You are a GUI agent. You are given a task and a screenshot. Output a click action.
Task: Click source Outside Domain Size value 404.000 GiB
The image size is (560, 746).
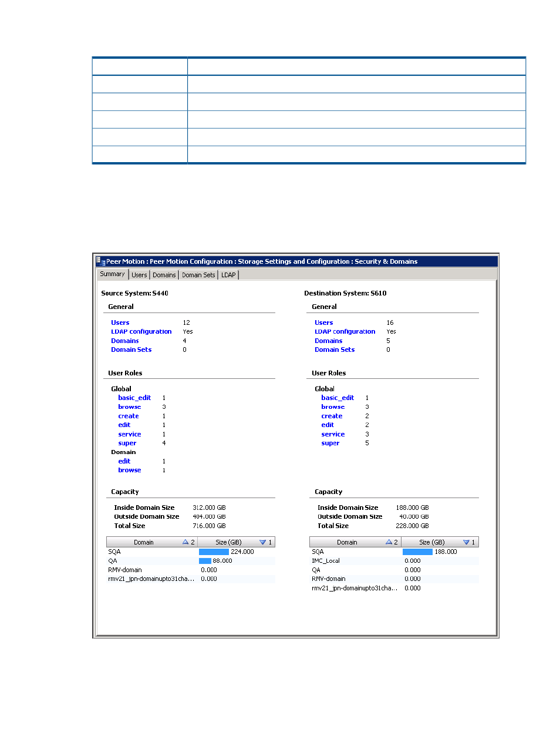click(x=209, y=517)
